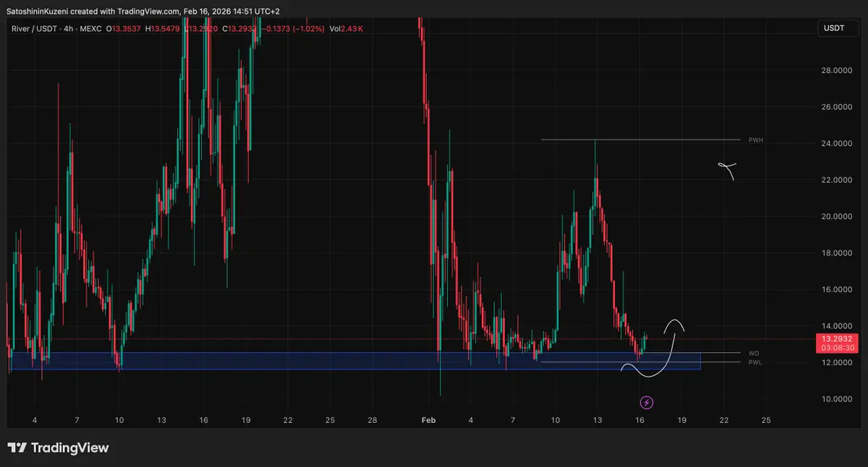The height and width of the screenshot is (467, 868).
Task: Select the open value 13.3537 in legend
Action: point(126,28)
